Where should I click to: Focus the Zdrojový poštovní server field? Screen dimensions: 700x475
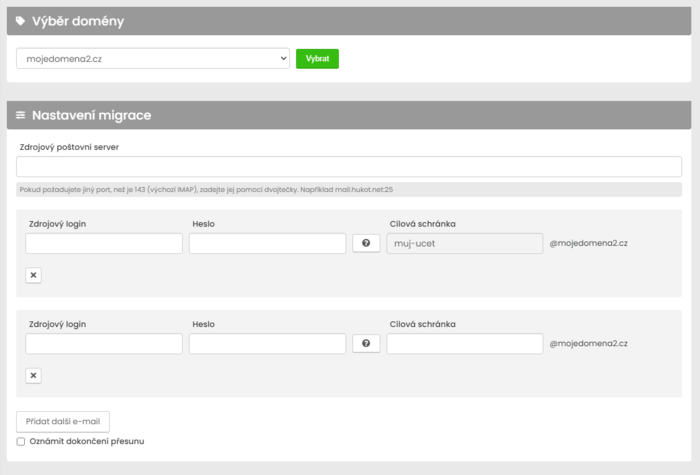(349, 167)
